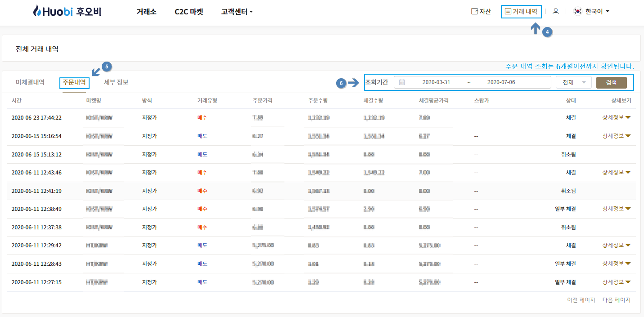This screenshot has height=317, width=644.
Task: Expand 상세정보 for 2020-06-15 15:16:54 order
Action: pyautogui.click(x=617, y=136)
